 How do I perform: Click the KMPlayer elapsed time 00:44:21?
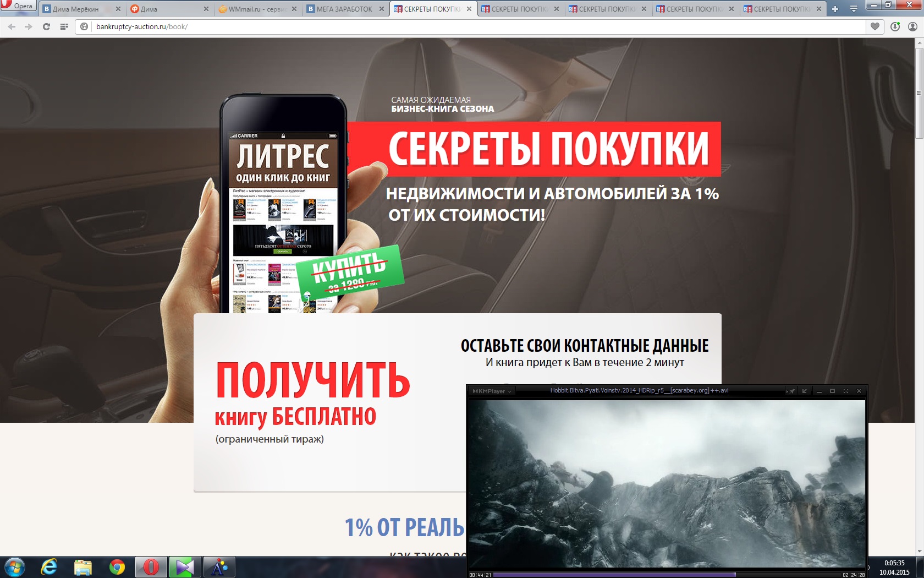(x=480, y=575)
